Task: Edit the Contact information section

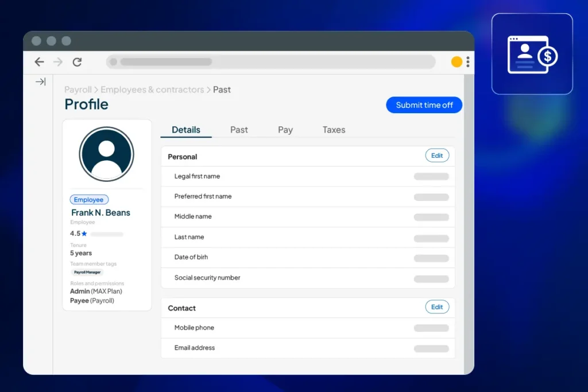Action: point(437,306)
